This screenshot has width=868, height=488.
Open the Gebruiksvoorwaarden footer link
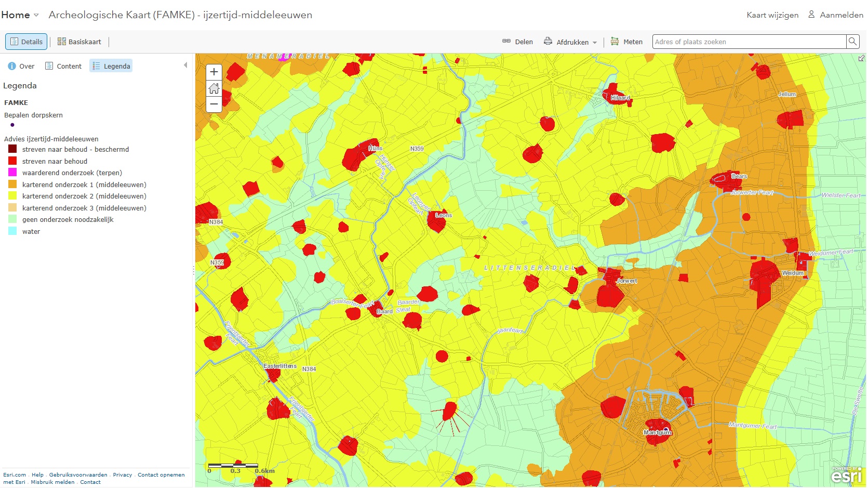[78, 474]
